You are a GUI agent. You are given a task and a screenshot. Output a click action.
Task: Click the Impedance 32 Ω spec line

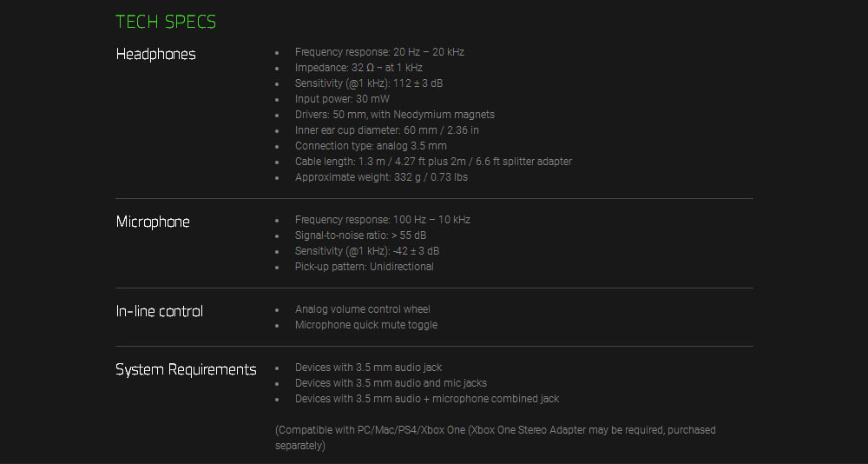[358, 68]
